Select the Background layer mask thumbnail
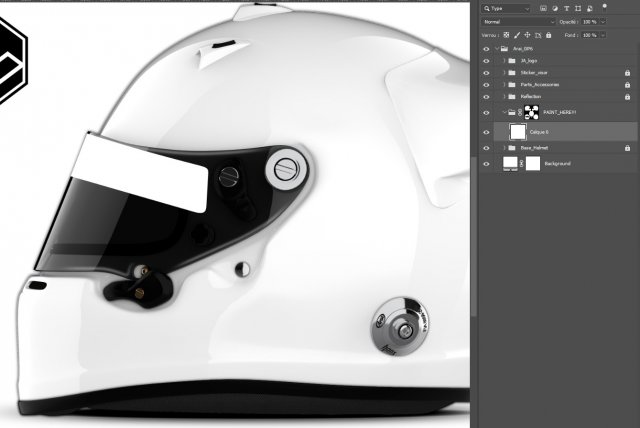640x428 pixels. click(x=533, y=164)
